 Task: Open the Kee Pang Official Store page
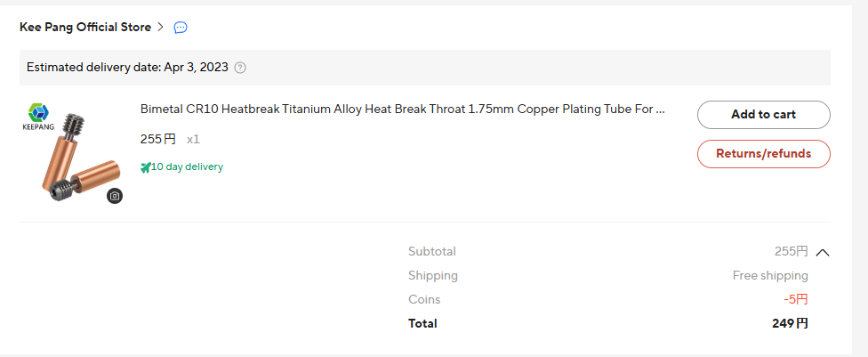click(85, 28)
